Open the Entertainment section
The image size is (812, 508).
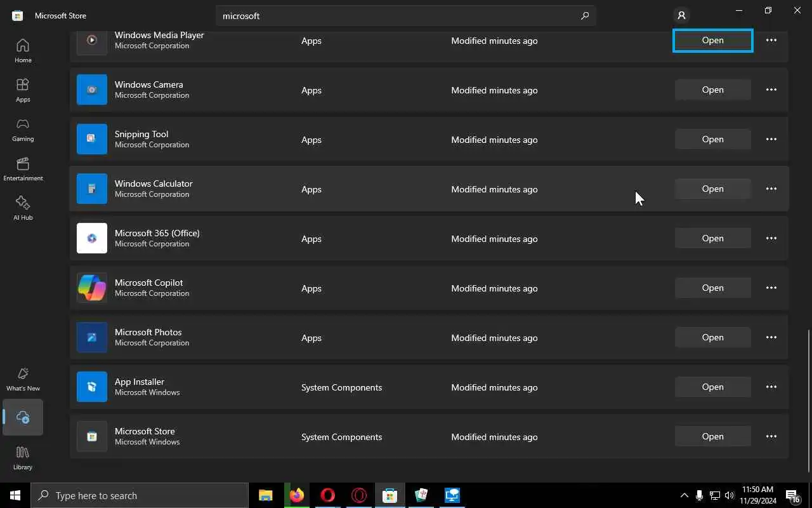click(x=23, y=169)
